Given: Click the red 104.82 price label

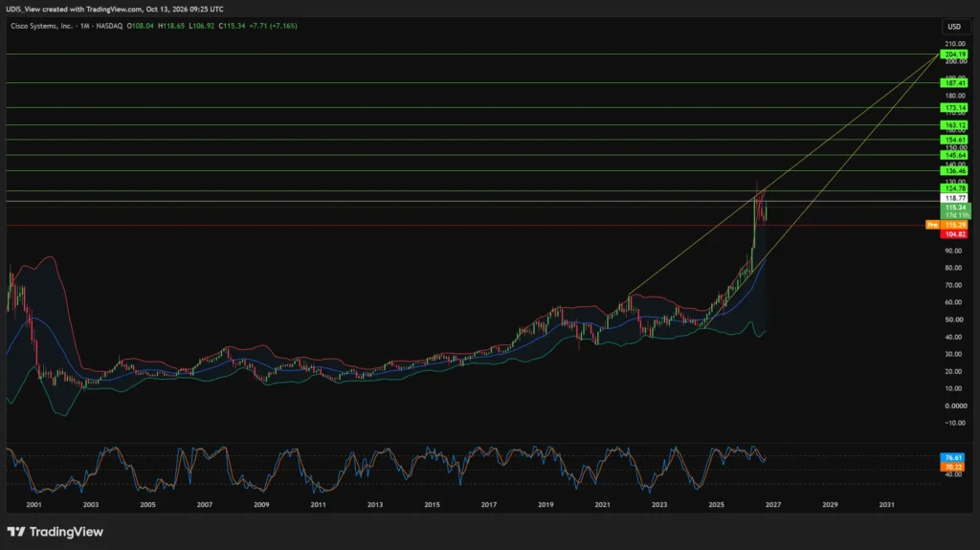Looking at the screenshot, I should (x=954, y=234).
